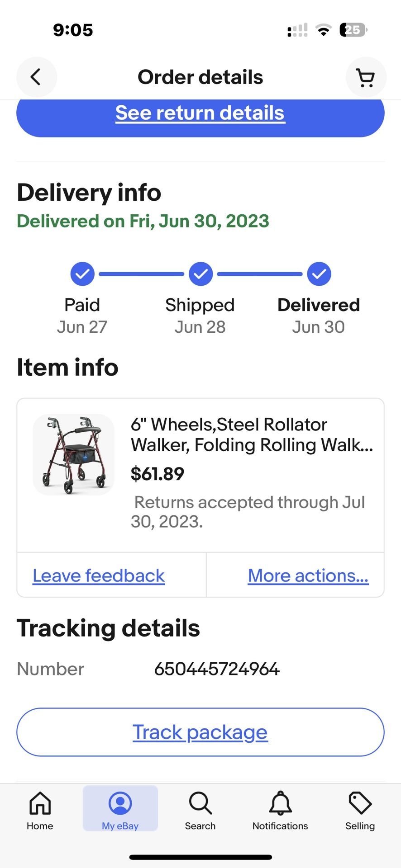Image resolution: width=401 pixels, height=868 pixels.
Task: Tap the Shipped step checkmark
Action: tap(200, 274)
